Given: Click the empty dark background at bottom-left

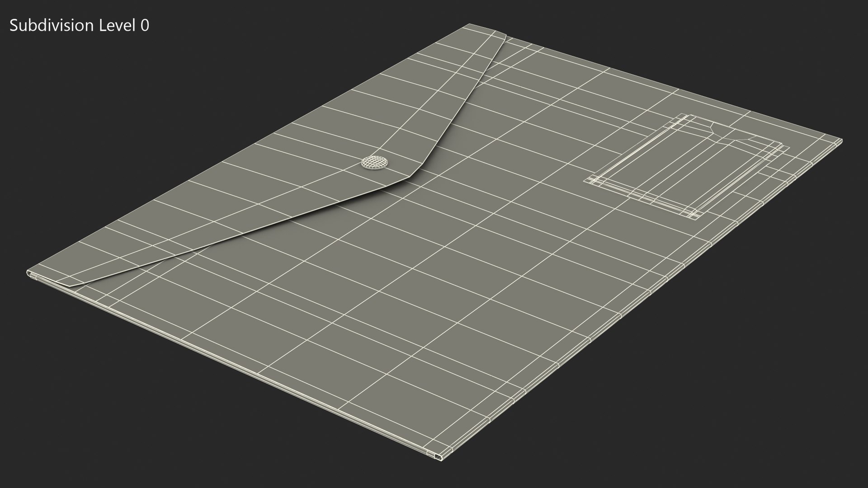Looking at the screenshot, I should click(90, 429).
